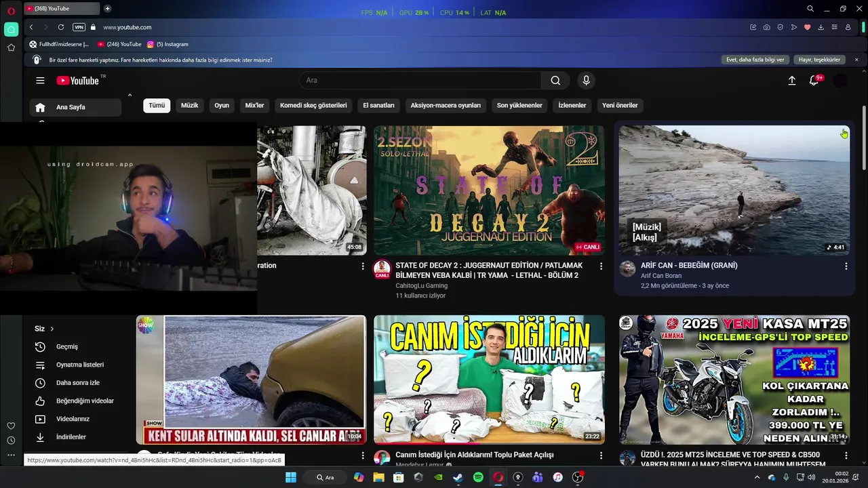The height and width of the screenshot is (488, 868).
Task: Select the 'Müzik' filter chip
Action: click(190, 106)
